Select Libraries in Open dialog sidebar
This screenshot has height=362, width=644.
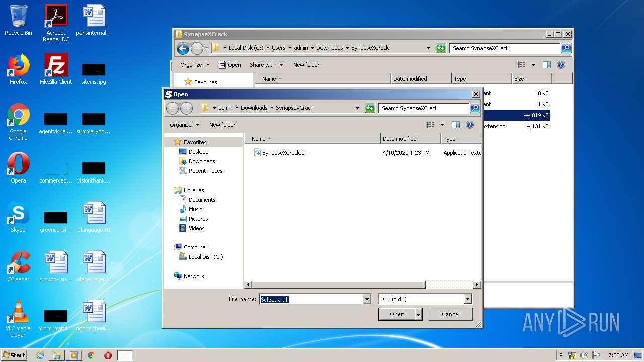(x=194, y=190)
